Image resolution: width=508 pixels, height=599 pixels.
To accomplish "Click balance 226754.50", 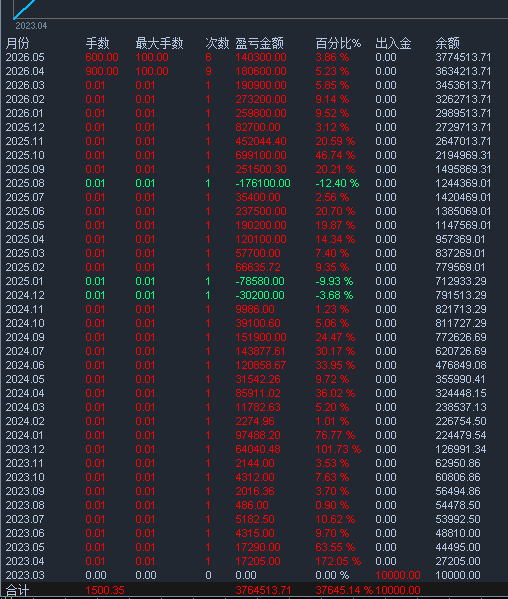I will coord(461,421).
